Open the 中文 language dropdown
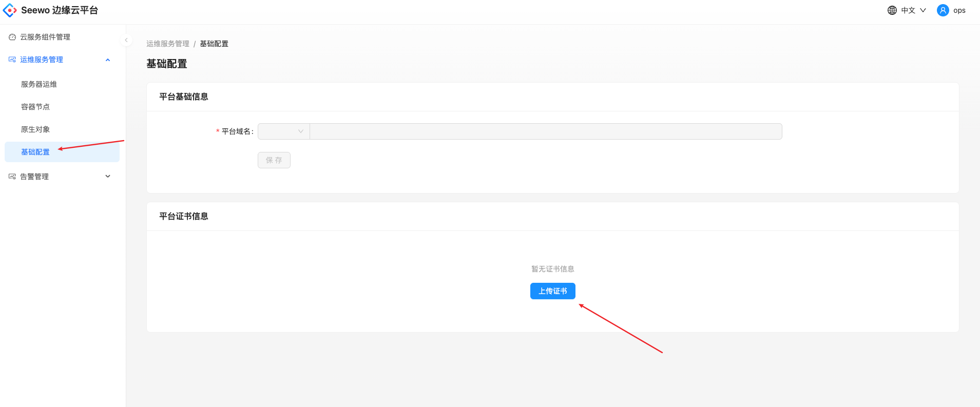 coord(913,10)
